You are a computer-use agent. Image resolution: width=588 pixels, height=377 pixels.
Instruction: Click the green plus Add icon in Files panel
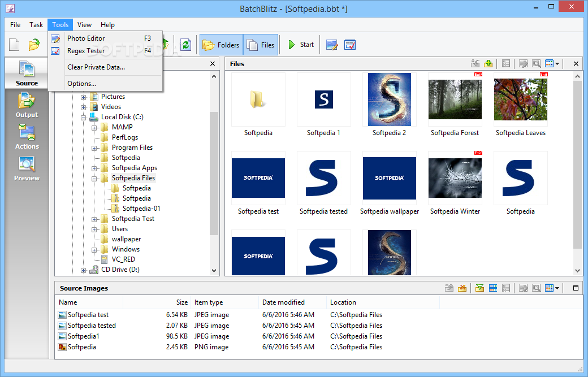(488, 64)
